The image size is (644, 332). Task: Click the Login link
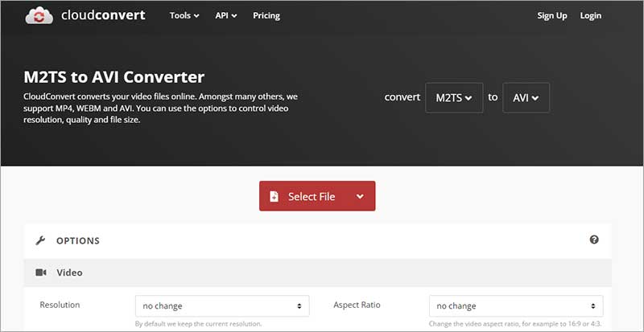pyautogui.click(x=591, y=15)
